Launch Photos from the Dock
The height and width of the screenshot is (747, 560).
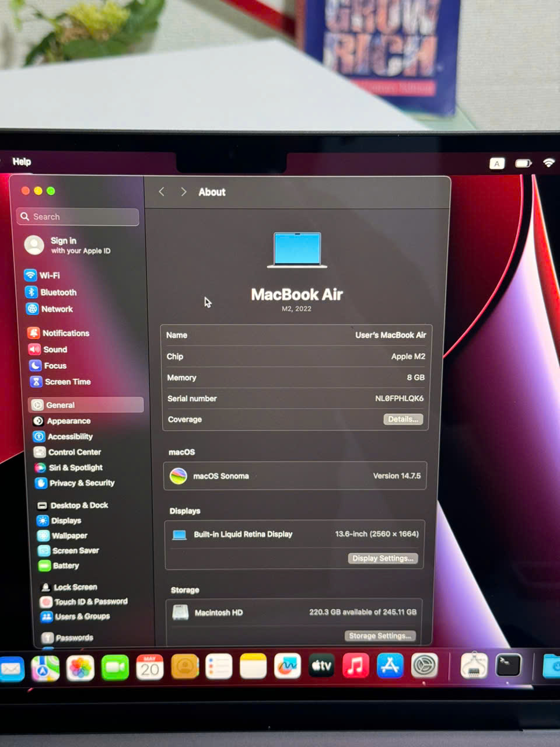click(x=80, y=668)
